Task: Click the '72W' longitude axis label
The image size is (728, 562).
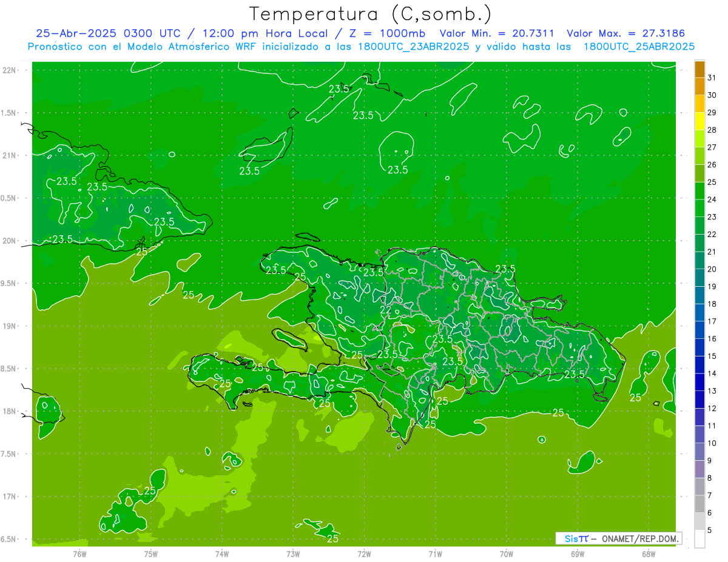Action: [x=365, y=554]
